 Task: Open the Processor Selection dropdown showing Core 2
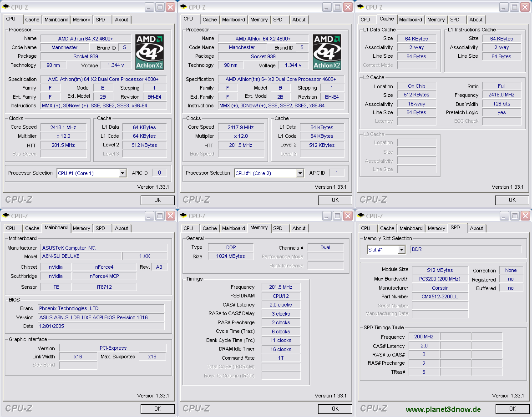coord(300,173)
